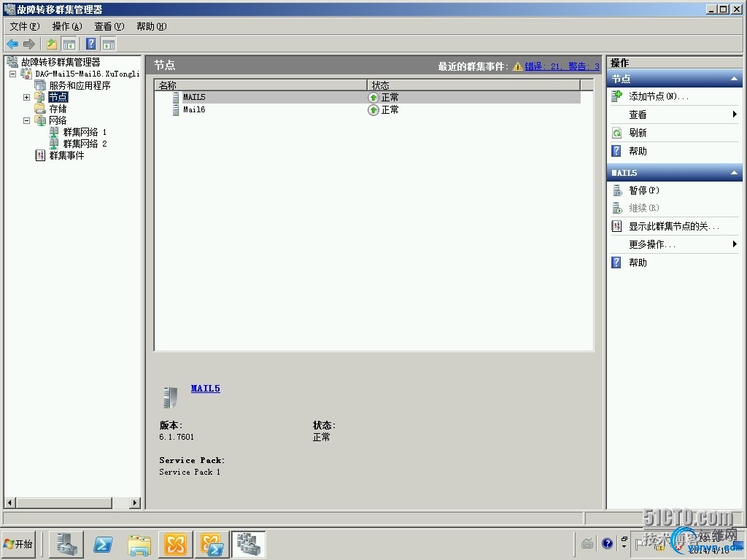Open the 文件(F) menu
The width and height of the screenshot is (747, 560).
pyautogui.click(x=25, y=26)
